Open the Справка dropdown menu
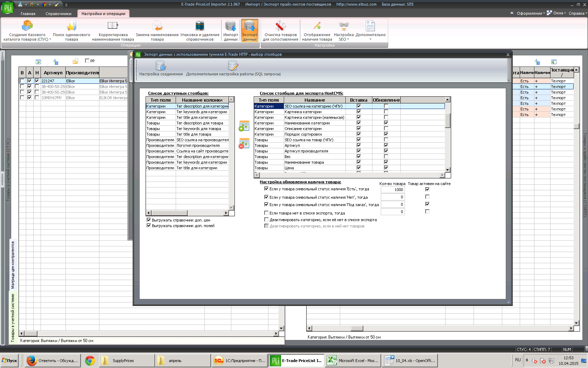Screen dimensions: 588x368 [578, 13]
